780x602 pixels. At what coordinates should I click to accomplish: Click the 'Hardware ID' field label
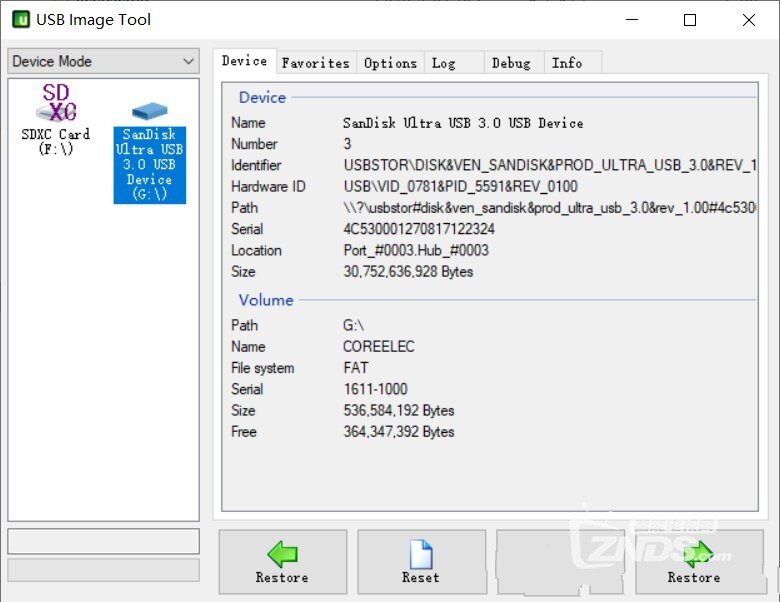[268, 187]
